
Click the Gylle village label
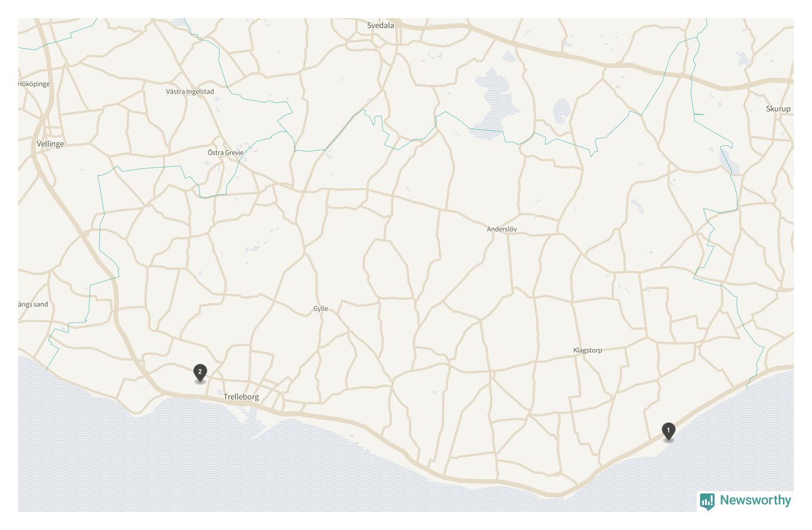click(321, 309)
